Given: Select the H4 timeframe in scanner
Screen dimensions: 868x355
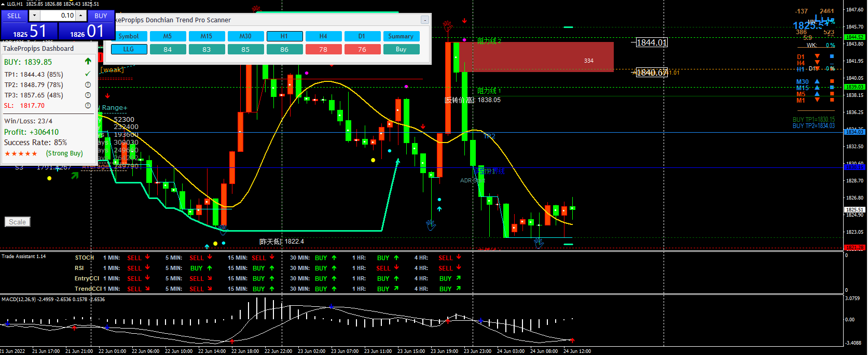Looking at the screenshot, I should pos(323,36).
